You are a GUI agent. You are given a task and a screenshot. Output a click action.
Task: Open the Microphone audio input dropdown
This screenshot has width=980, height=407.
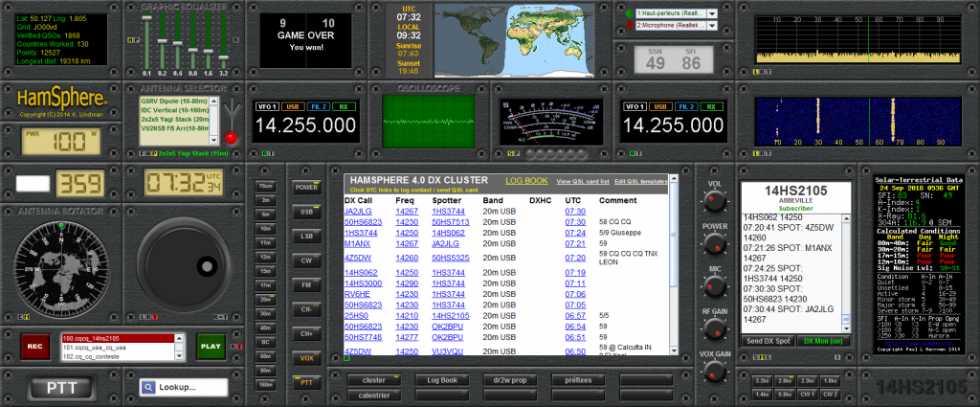tap(712, 26)
